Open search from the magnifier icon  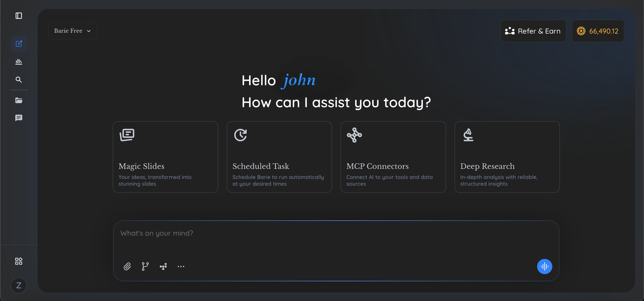(19, 80)
